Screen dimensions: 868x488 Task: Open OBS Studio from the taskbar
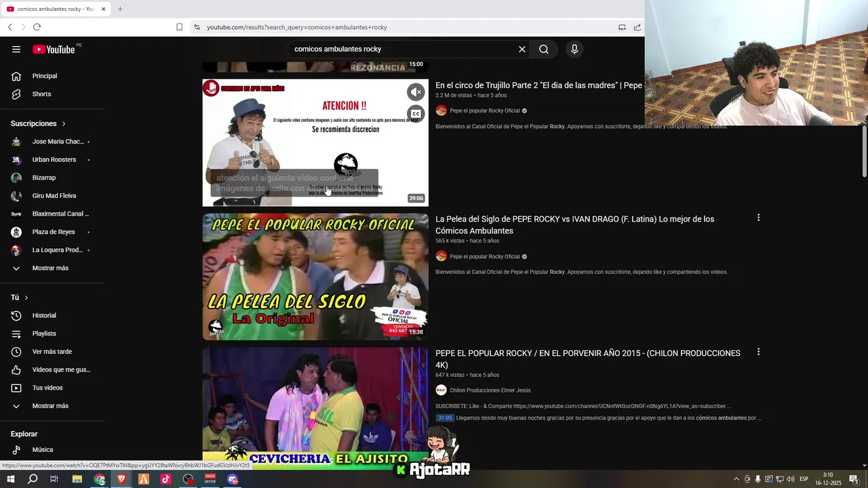coord(188,479)
